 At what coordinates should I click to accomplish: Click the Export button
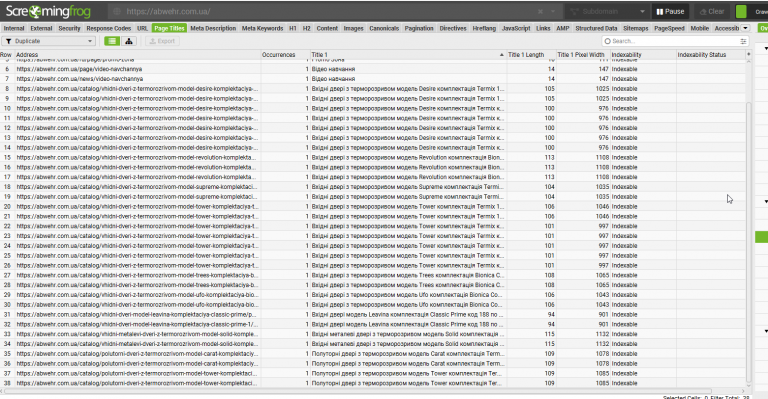click(x=162, y=41)
